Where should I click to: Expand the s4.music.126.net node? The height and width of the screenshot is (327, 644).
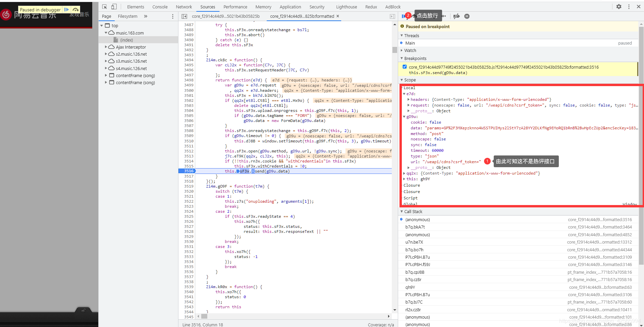(x=106, y=68)
